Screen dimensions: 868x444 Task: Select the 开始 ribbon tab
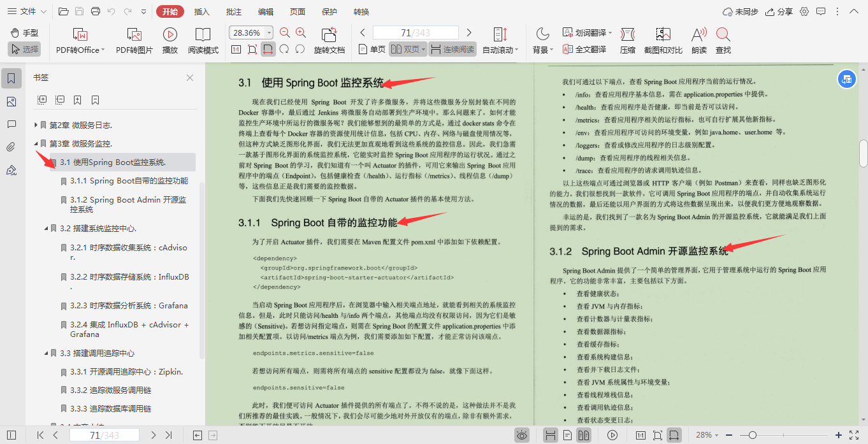(x=170, y=11)
